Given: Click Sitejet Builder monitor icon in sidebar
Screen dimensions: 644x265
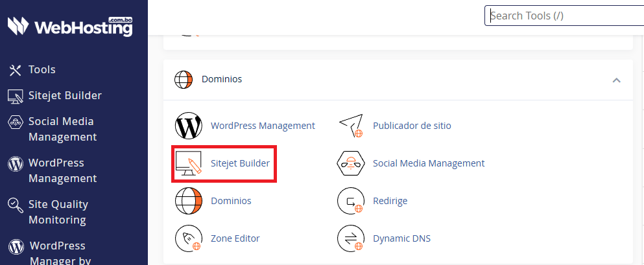Looking at the screenshot, I should pyautogui.click(x=15, y=96).
